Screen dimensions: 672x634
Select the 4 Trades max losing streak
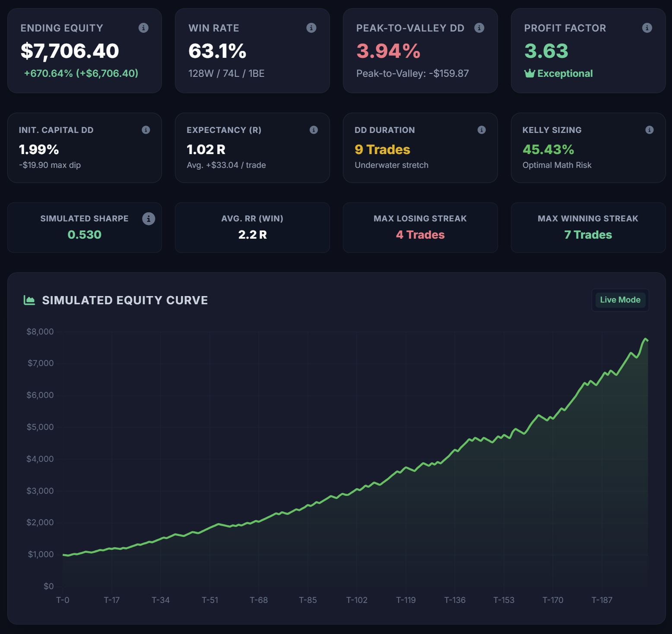click(x=420, y=234)
